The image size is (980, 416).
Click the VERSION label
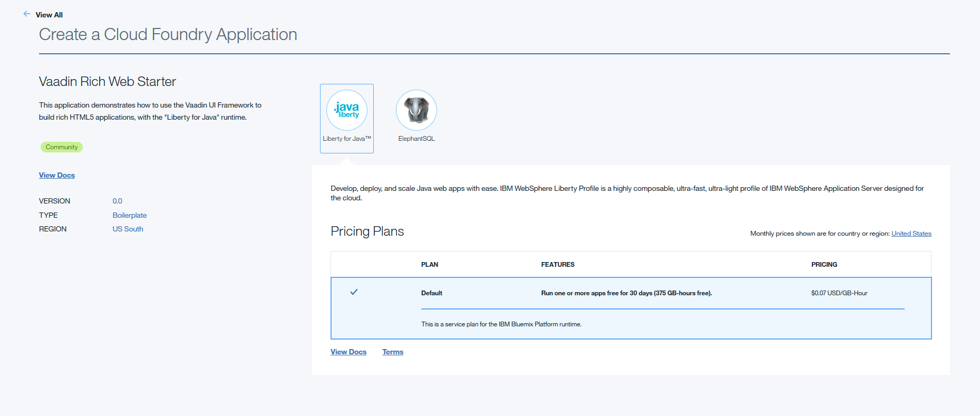[54, 201]
